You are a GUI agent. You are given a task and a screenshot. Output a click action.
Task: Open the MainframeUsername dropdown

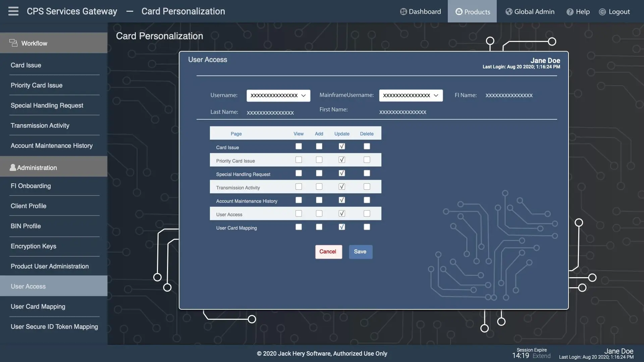411,96
